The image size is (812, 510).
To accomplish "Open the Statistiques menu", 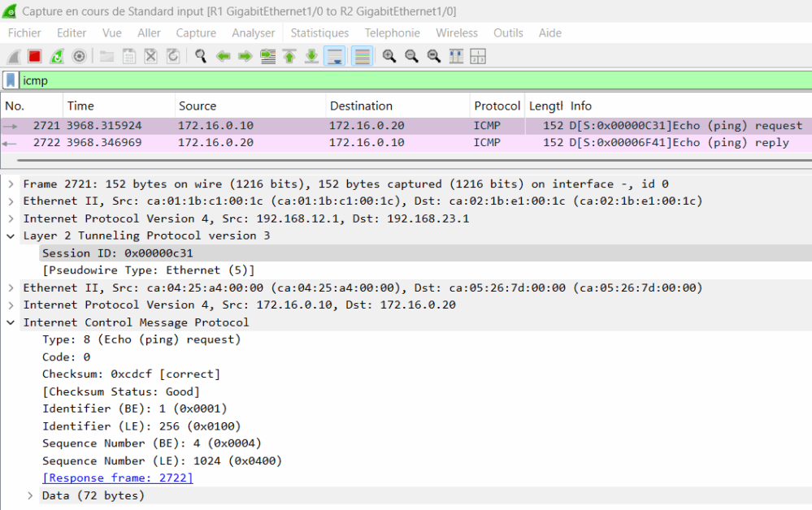I will tap(319, 33).
